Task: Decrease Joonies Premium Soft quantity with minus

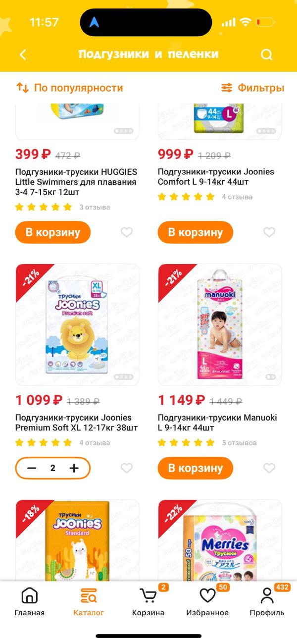Action: tap(32, 468)
